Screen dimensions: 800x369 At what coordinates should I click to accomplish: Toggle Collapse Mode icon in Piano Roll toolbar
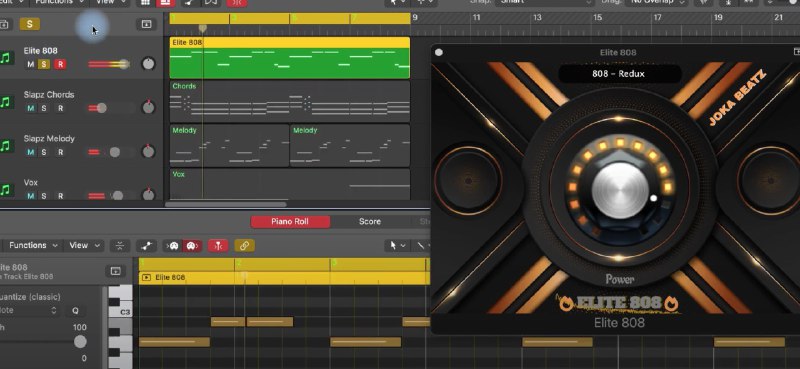click(120, 246)
